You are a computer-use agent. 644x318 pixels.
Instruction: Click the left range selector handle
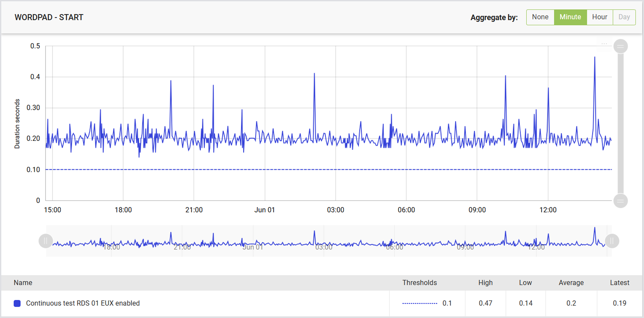point(45,241)
